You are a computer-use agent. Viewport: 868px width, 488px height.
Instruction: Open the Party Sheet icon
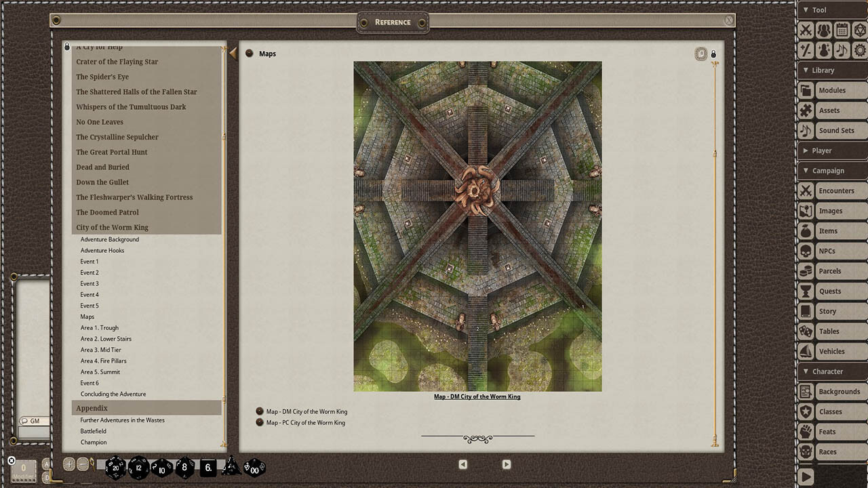824,30
